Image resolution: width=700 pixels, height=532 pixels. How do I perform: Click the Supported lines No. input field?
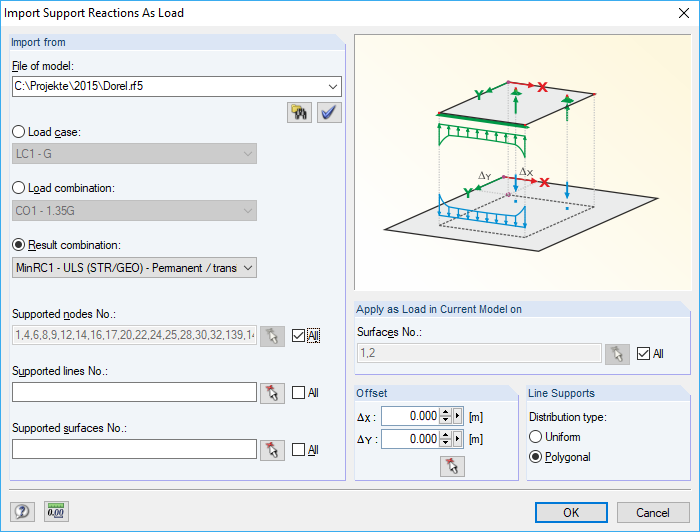[134, 392]
